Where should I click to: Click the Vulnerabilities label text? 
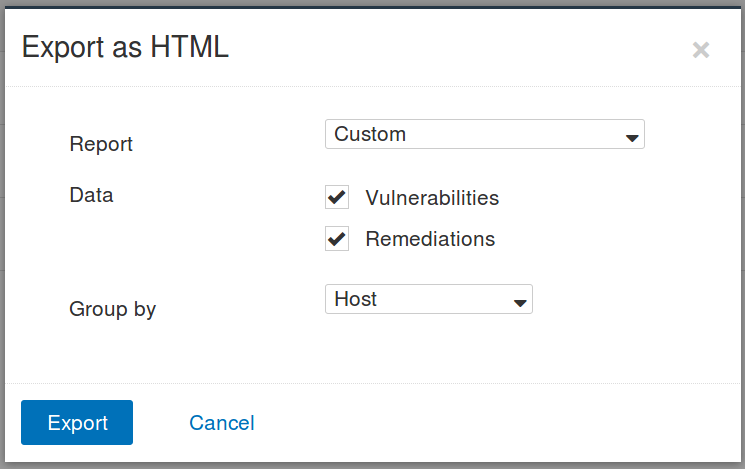coord(432,198)
